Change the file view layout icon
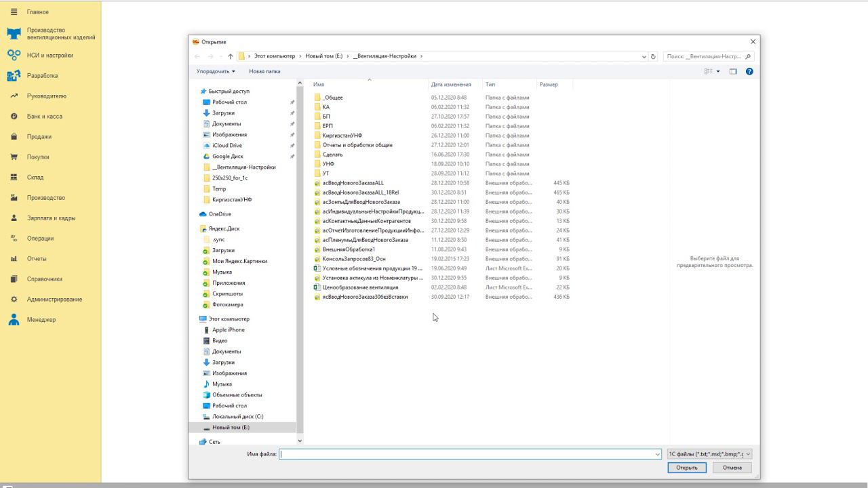 tap(709, 71)
